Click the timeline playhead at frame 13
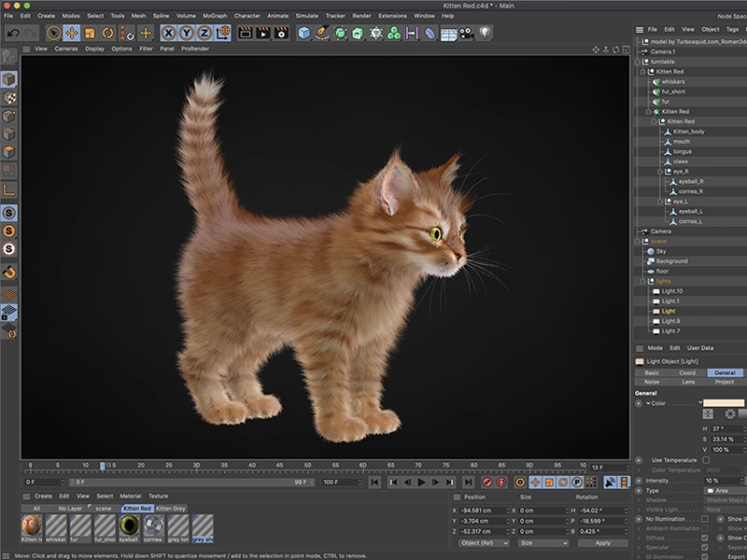The width and height of the screenshot is (747, 560). click(x=103, y=466)
